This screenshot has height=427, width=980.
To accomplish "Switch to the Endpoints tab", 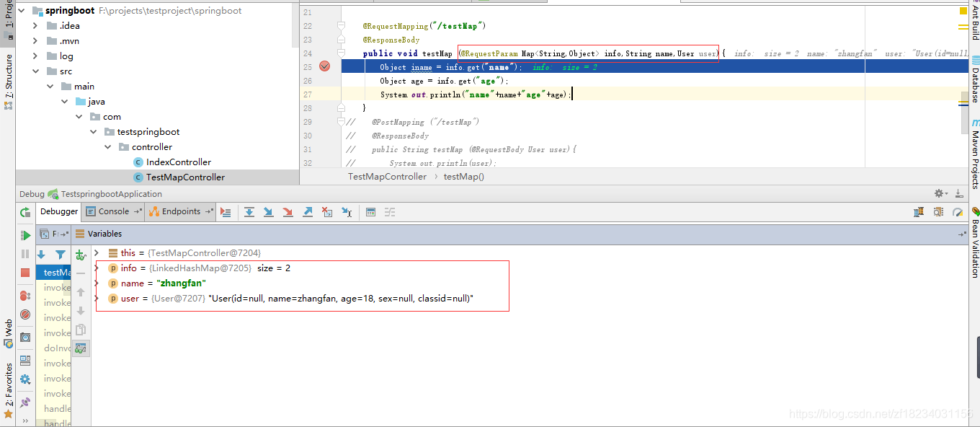I will [x=181, y=211].
